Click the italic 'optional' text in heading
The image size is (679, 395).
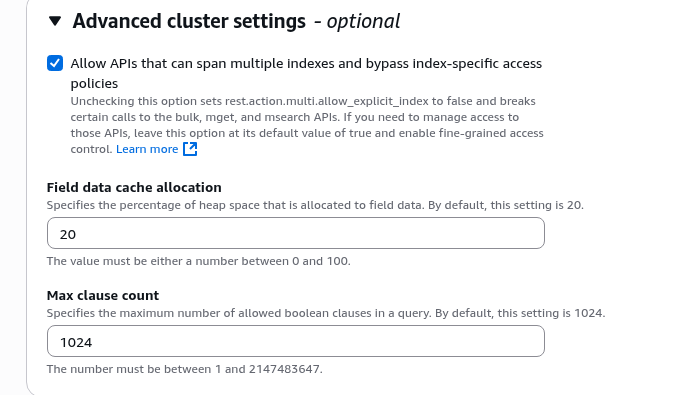point(363,21)
